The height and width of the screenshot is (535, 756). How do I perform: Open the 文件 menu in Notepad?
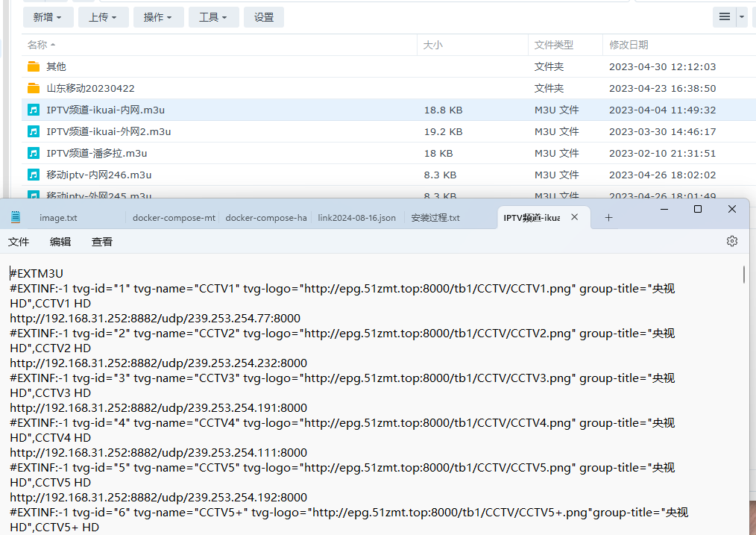pyautogui.click(x=19, y=242)
